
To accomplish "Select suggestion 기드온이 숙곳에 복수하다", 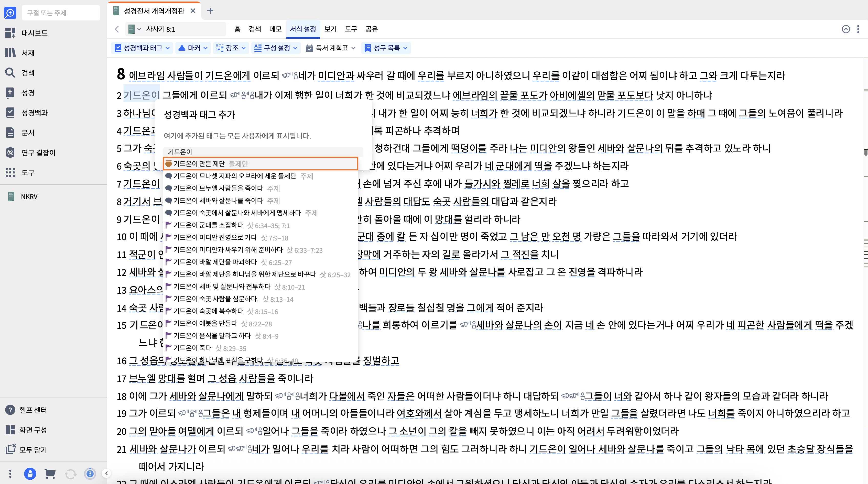I will coord(260,311).
